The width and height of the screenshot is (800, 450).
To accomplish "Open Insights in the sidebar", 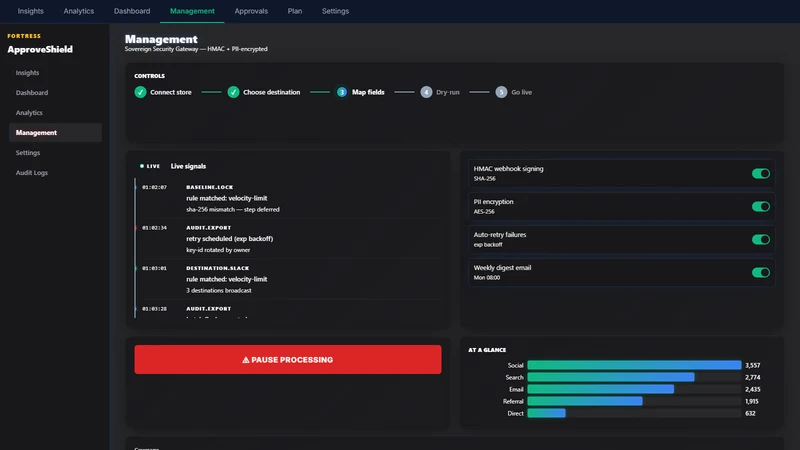I will [x=55, y=72].
